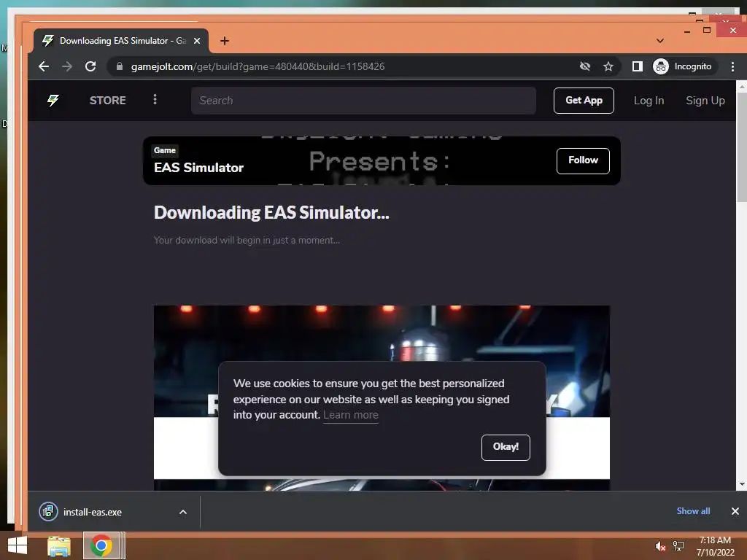The height and width of the screenshot is (560, 747).
Task: Maximize the Chrome window
Action: pyautogui.click(x=707, y=30)
